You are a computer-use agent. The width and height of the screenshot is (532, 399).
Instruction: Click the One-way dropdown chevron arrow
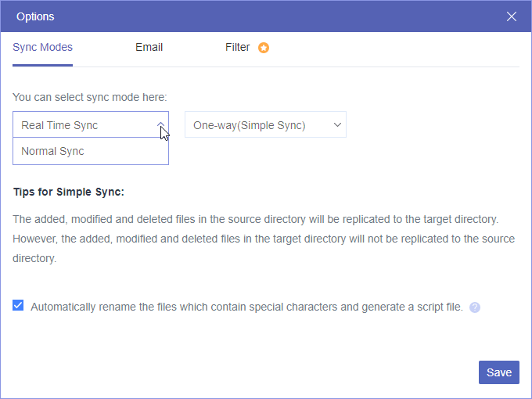(x=337, y=125)
